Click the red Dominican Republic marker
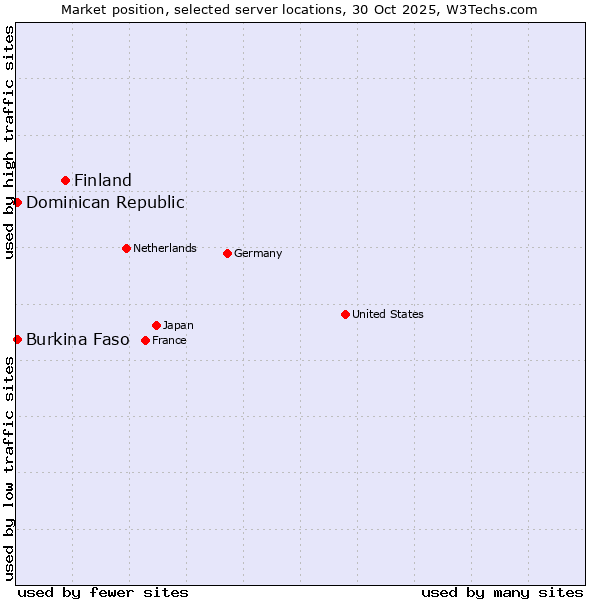600x600 pixels. (17, 202)
